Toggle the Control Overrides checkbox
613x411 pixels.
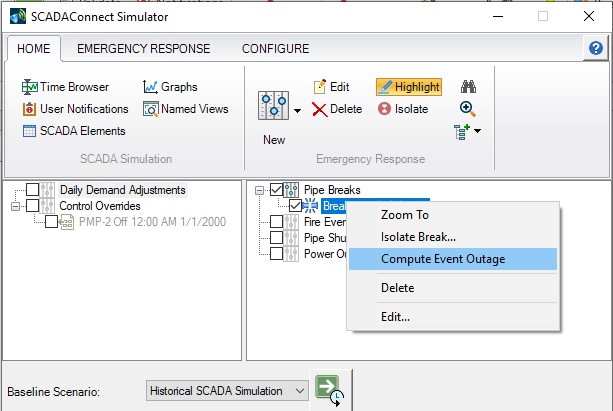coord(33,206)
